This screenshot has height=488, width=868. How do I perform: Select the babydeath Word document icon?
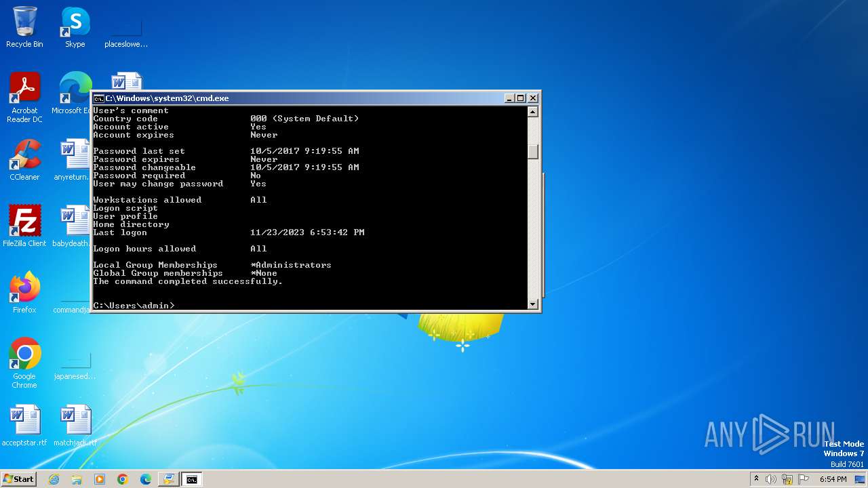72,226
